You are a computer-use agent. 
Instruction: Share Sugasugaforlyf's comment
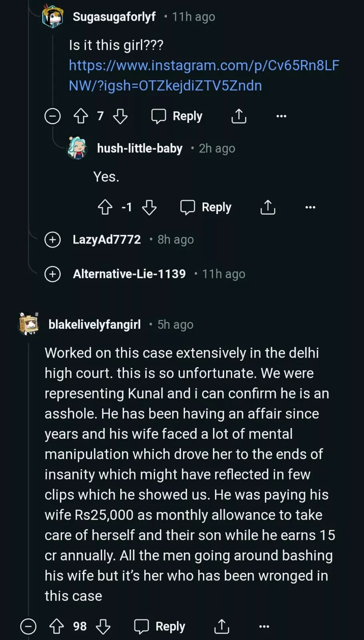(239, 116)
